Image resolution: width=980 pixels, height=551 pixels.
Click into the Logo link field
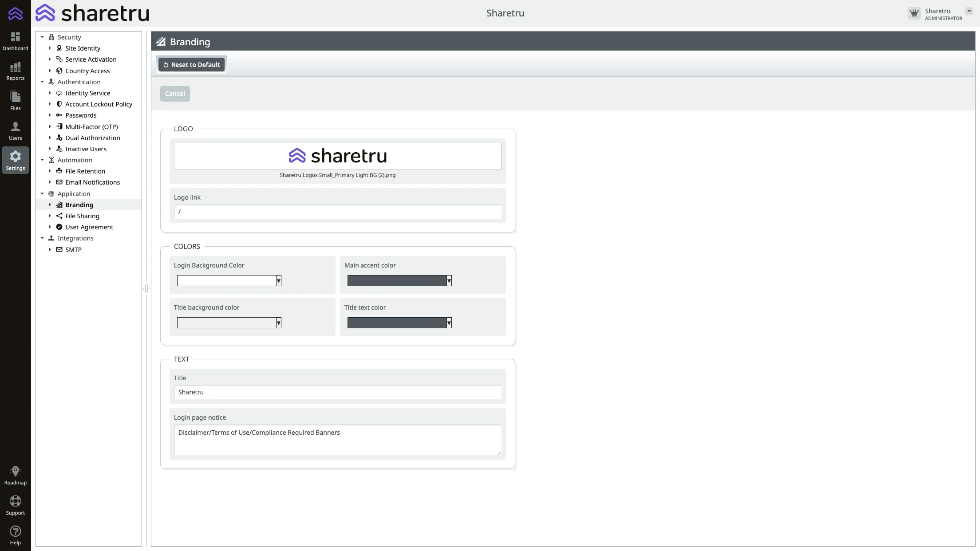337,212
